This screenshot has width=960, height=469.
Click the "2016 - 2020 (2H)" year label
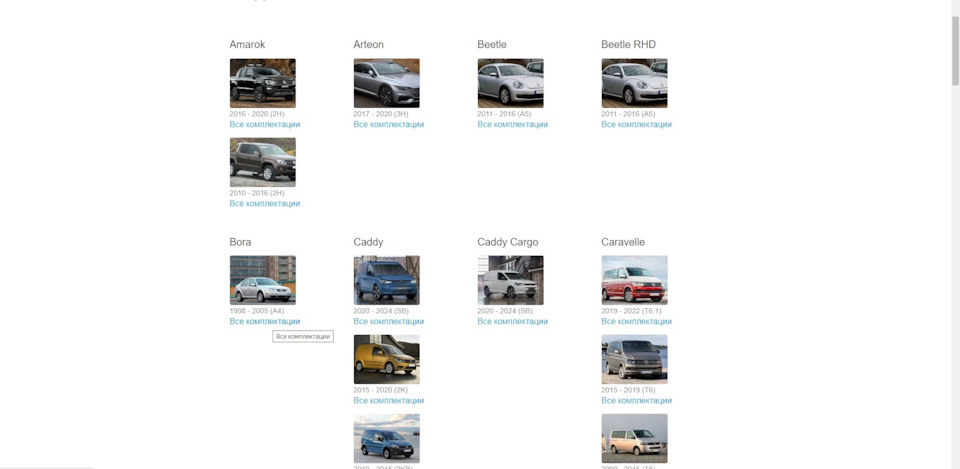tap(257, 114)
